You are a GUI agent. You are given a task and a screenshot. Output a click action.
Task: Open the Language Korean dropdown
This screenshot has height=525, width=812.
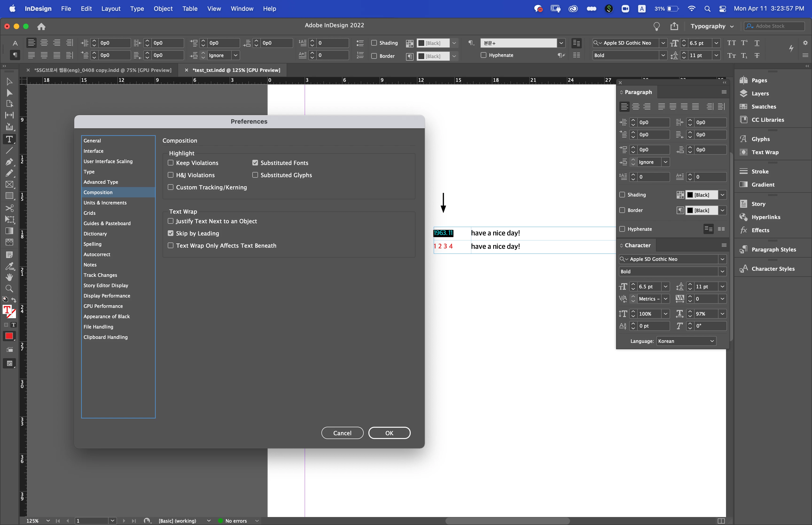[x=686, y=341]
